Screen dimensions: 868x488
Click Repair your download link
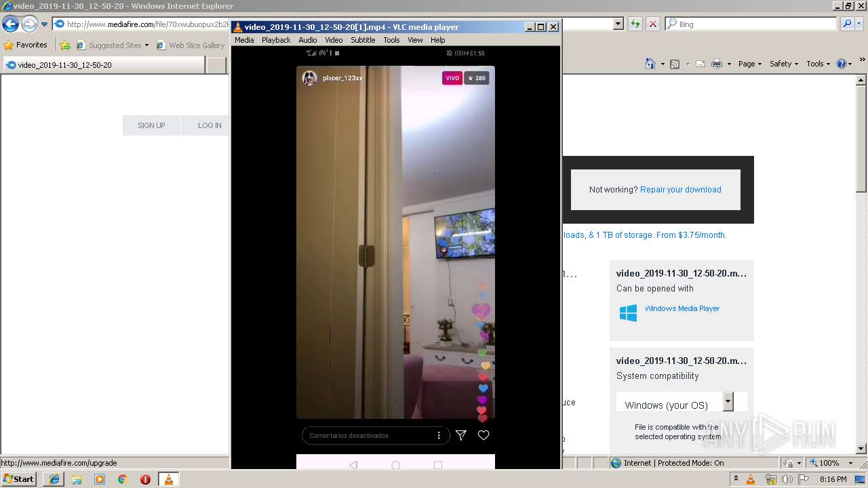680,190
